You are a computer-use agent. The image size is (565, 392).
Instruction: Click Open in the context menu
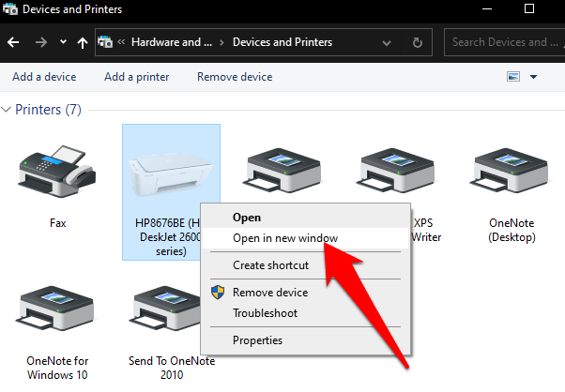point(247,218)
